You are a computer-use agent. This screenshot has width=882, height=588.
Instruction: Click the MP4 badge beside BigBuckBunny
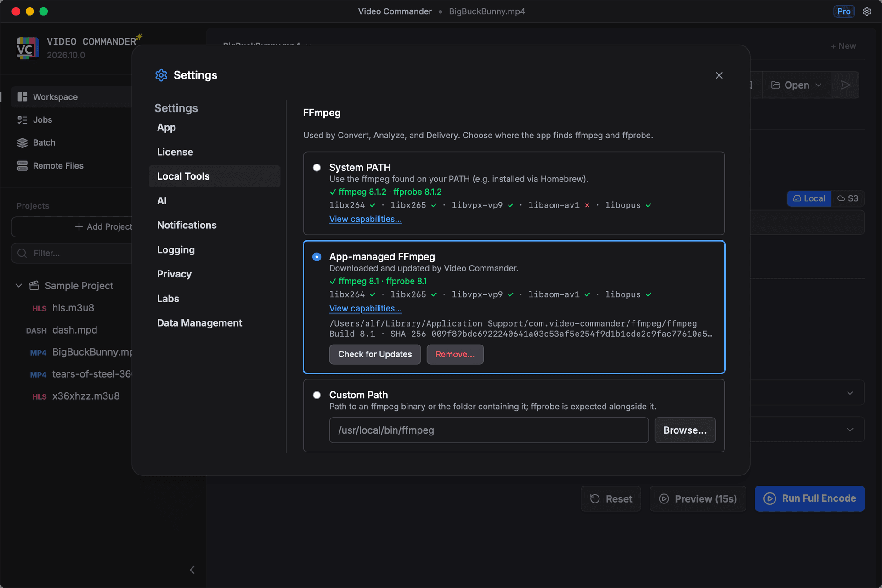tap(38, 352)
